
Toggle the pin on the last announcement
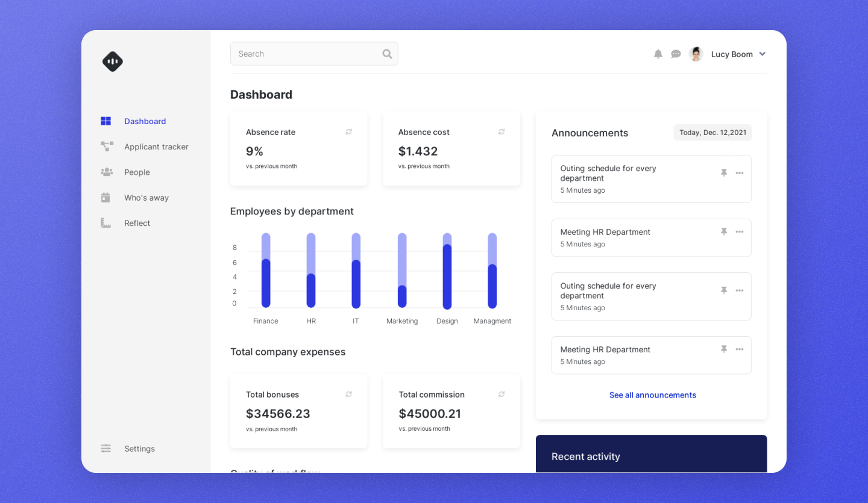(723, 348)
